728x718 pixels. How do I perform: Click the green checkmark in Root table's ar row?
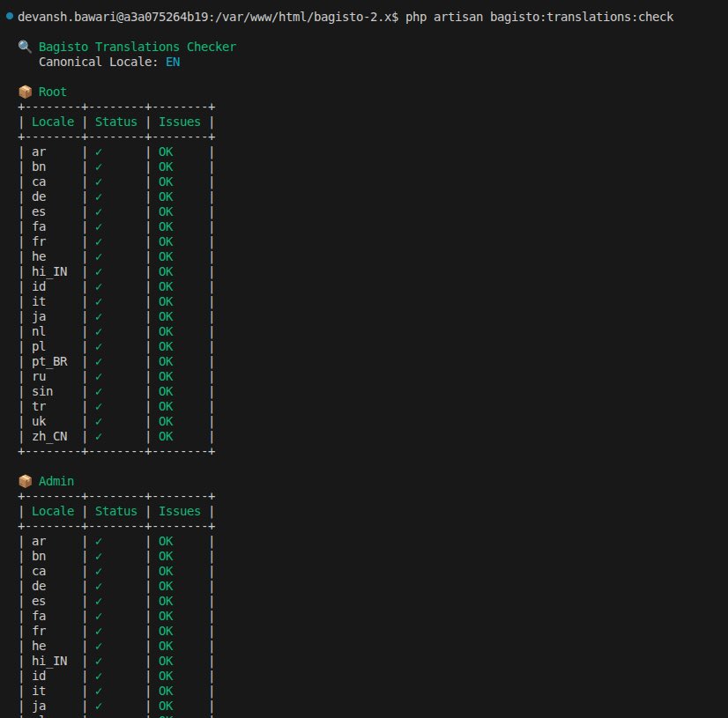click(x=99, y=152)
